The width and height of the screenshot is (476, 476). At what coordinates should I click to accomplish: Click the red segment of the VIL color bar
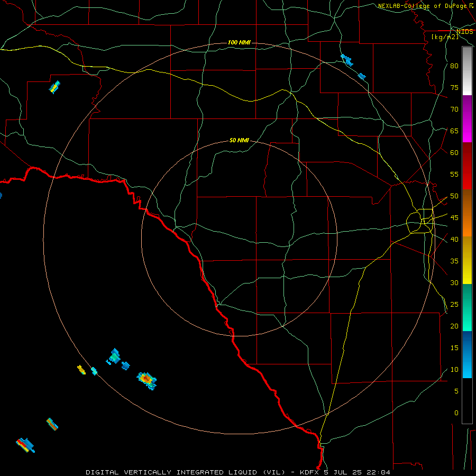point(467,167)
